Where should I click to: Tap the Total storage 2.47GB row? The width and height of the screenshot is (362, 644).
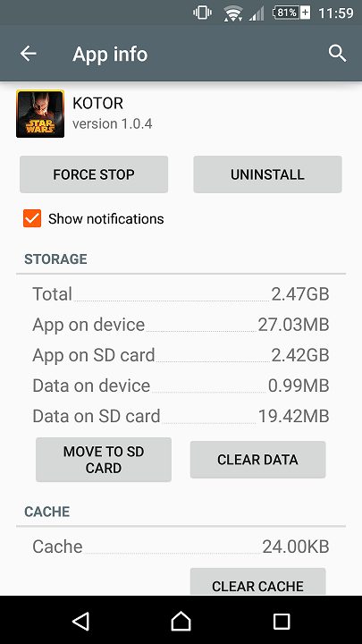point(181,294)
